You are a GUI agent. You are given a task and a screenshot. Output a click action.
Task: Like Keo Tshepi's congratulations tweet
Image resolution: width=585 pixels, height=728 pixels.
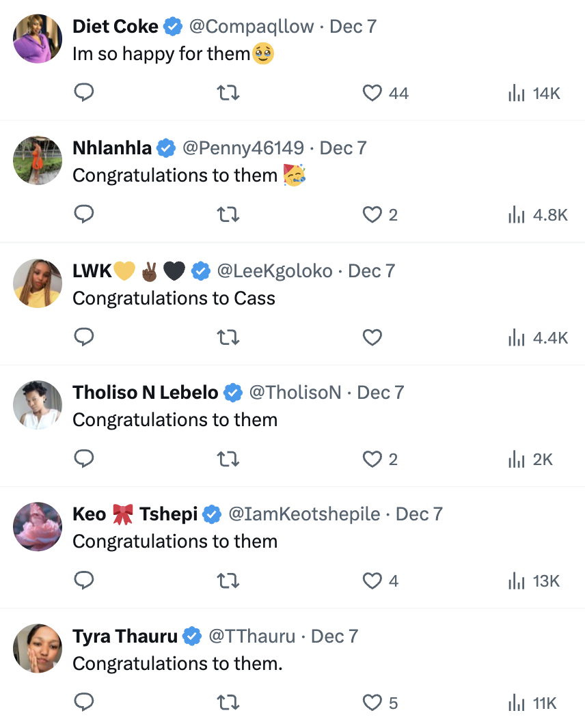tap(372, 581)
